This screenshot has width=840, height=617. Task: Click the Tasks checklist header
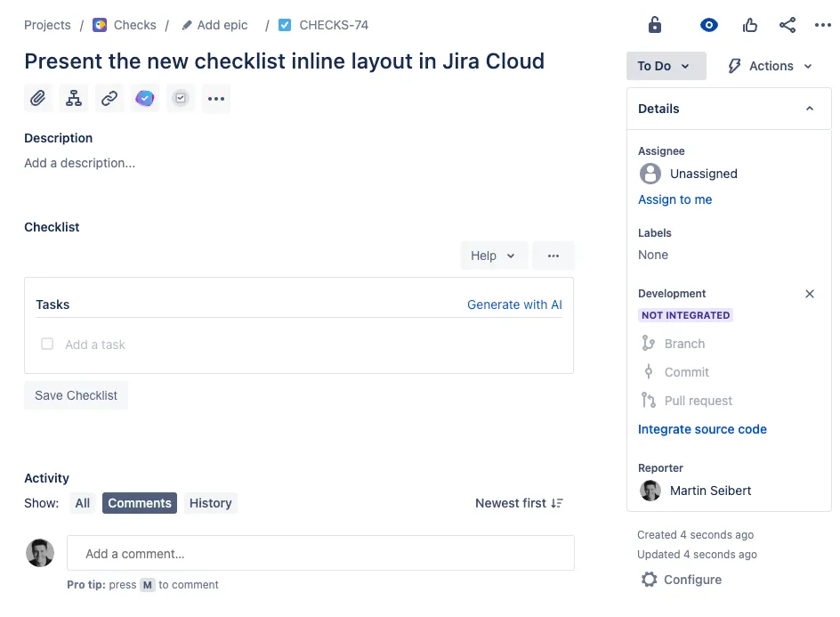(52, 304)
